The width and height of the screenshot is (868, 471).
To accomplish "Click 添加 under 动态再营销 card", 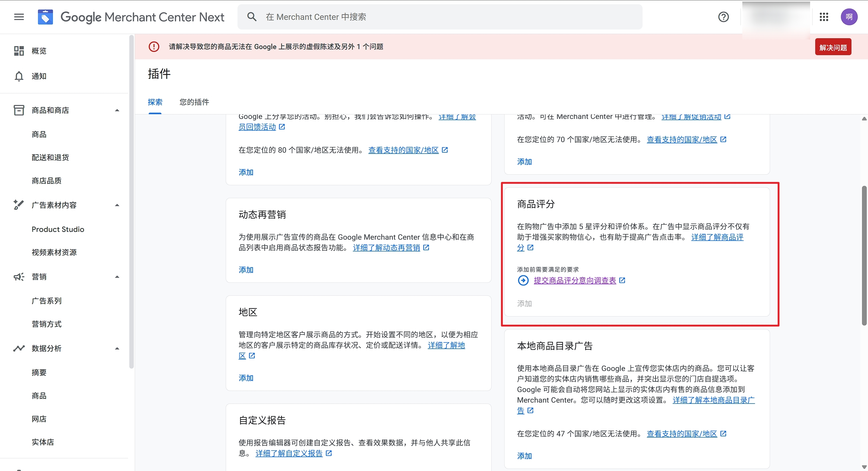I will pos(246,270).
